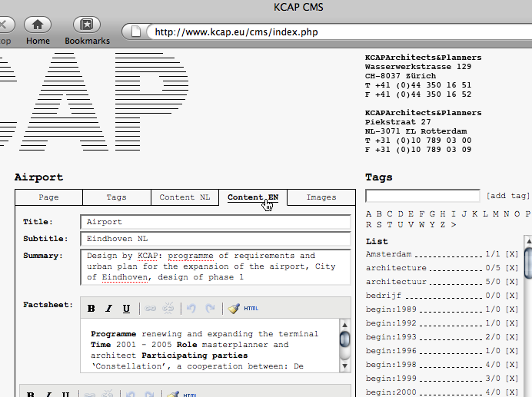Open the browser Bookmarks button
532x397 pixels.
[x=87, y=25]
